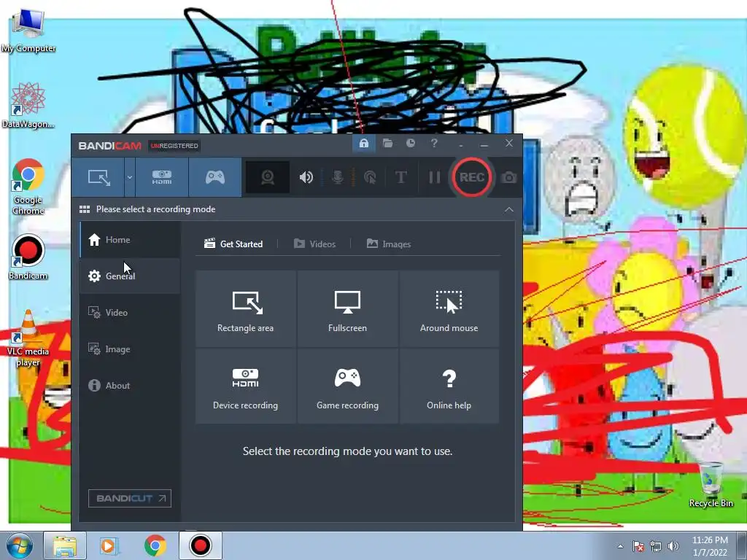Open Windows Explorer from the taskbar
Viewport: 747px width, 560px height.
tap(65, 545)
